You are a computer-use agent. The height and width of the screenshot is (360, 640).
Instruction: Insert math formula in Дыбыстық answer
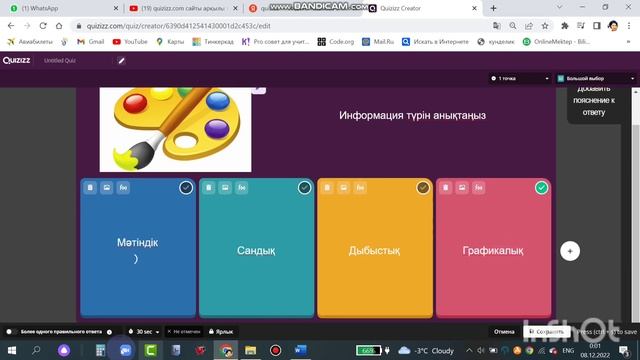360,187
